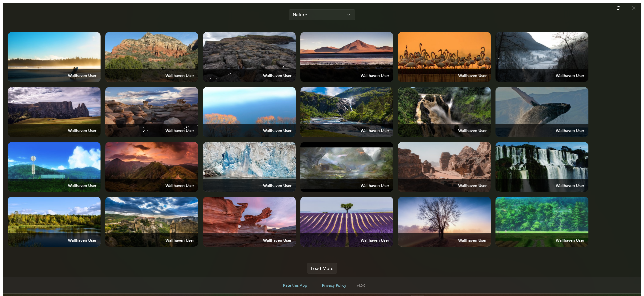Pick the red sandstone arch wallpaper

click(249, 222)
